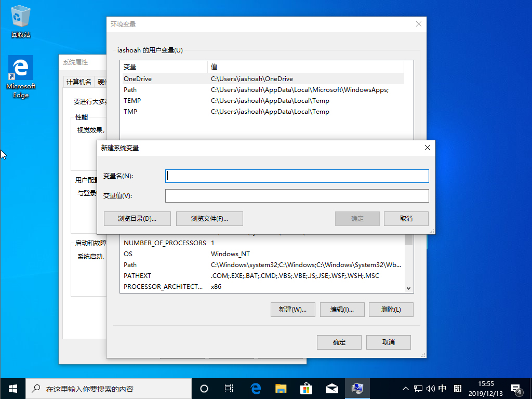Screen dimensions: 532x399
Task: Open File Explorer from the taskbar
Action: 281,388
